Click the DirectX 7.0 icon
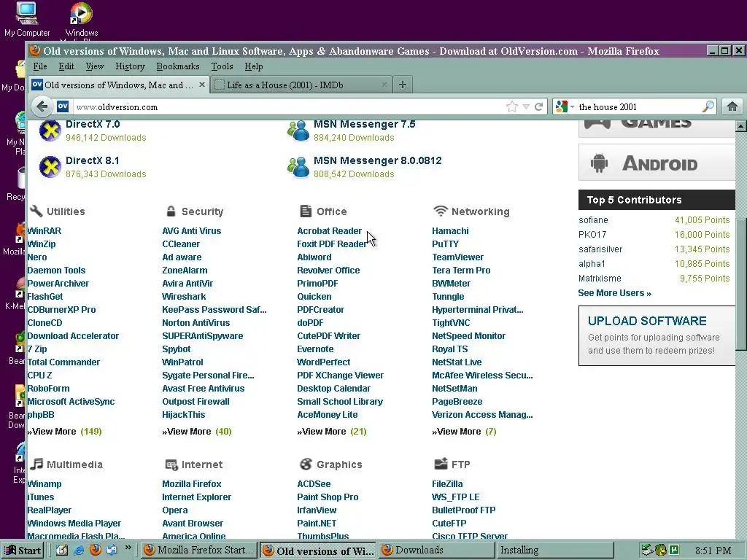 click(x=50, y=131)
